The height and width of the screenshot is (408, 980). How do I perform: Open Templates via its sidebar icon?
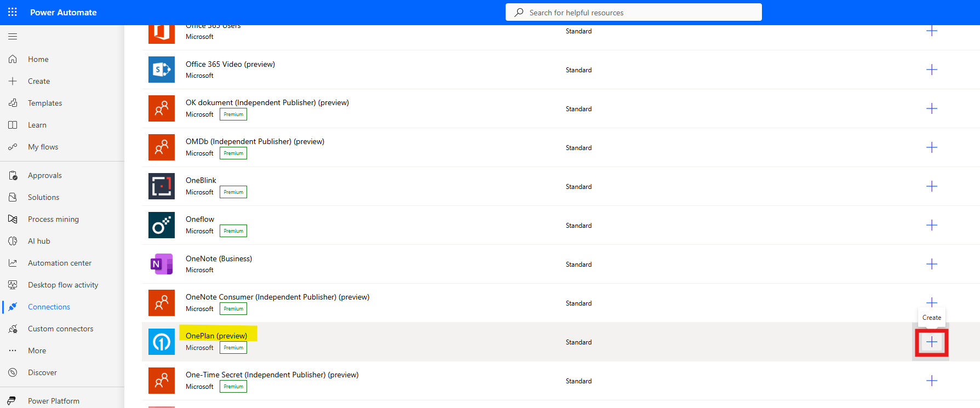[x=13, y=103]
